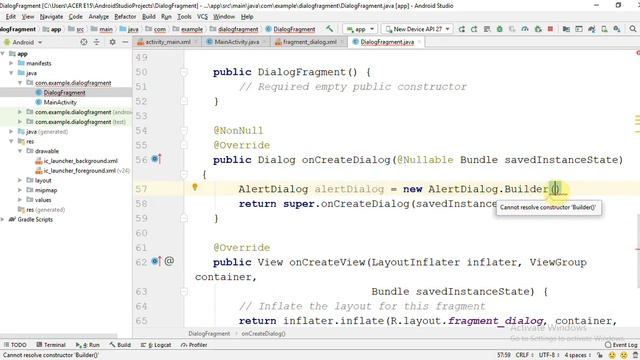640x360 pixels.
Task: Open the AVD Manager phone icon
Action: click(x=604, y=29)
